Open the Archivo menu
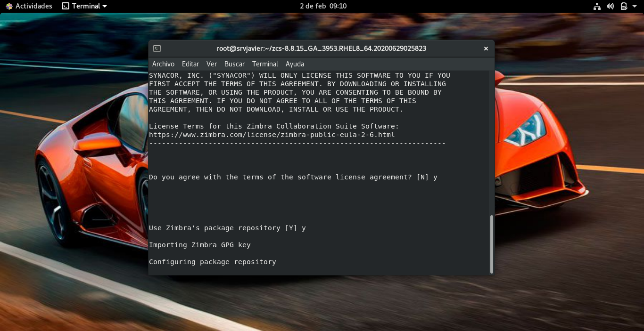 click(163, 64)
